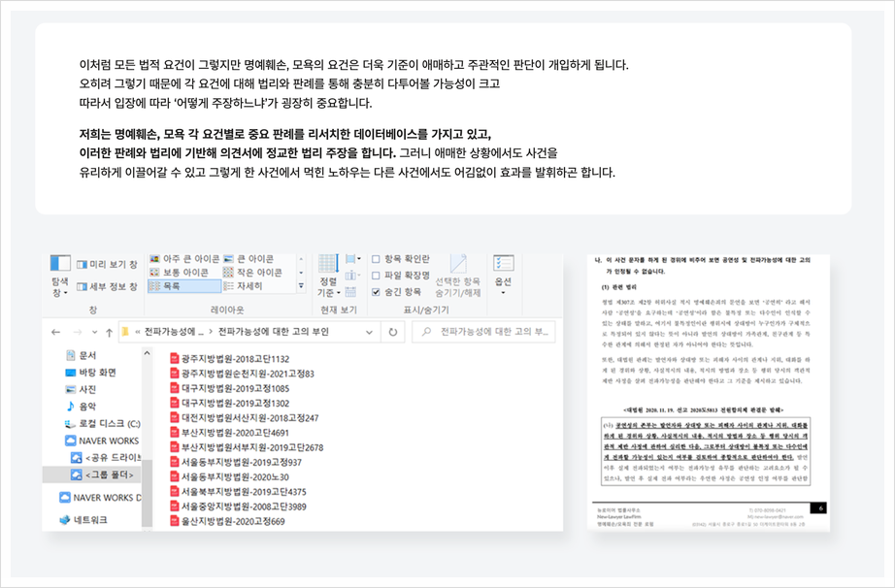Image resolution: width=895 pixels, height=588 pixels.
Task: Open NAVER WORKS D drive item
Action: coord(100,498)
